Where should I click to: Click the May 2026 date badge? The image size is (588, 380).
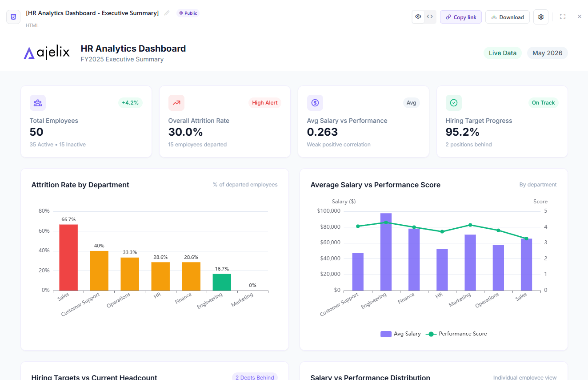click(548, 53)
